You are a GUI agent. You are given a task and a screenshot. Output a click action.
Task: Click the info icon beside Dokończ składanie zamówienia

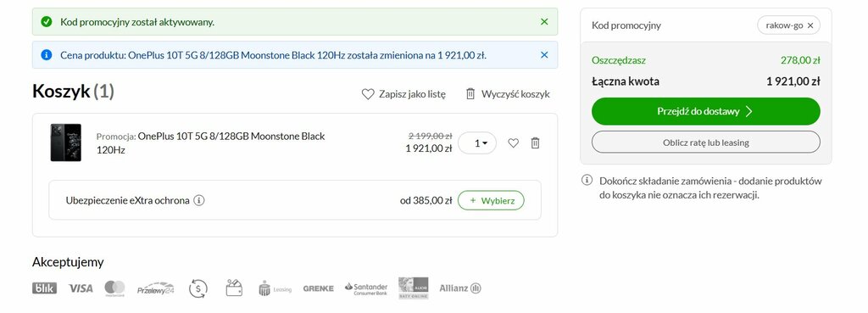click(587, 180)
